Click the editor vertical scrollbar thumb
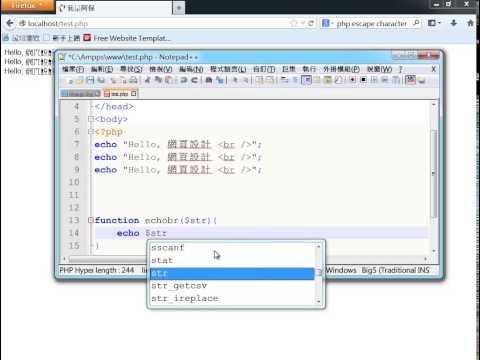480x360 pixels. 434,173
